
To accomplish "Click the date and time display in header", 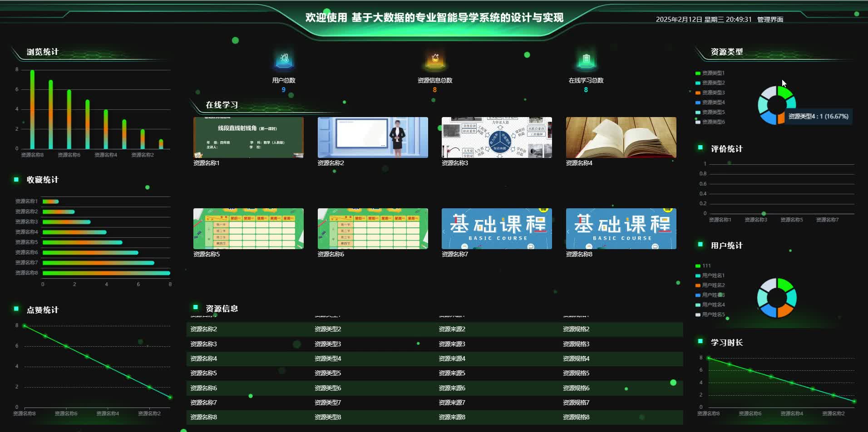I will 704,20.
